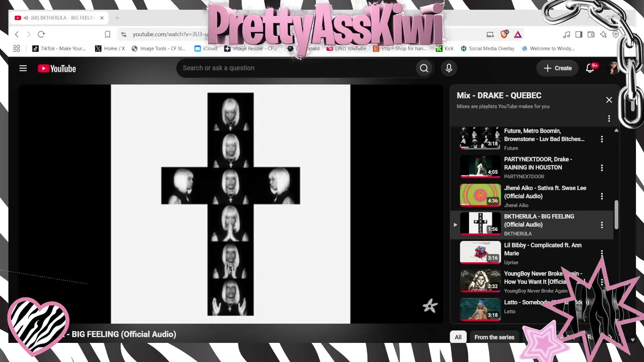
Task: Open TikTok bookmark in bookmarks bar
Action: click(x=59, y=49)
